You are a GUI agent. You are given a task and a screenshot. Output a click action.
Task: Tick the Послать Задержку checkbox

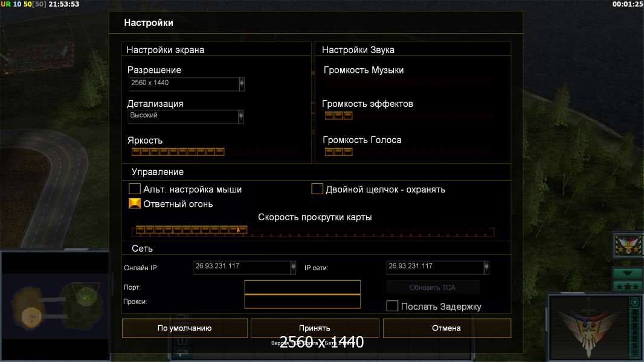click(x=392, y=306)
